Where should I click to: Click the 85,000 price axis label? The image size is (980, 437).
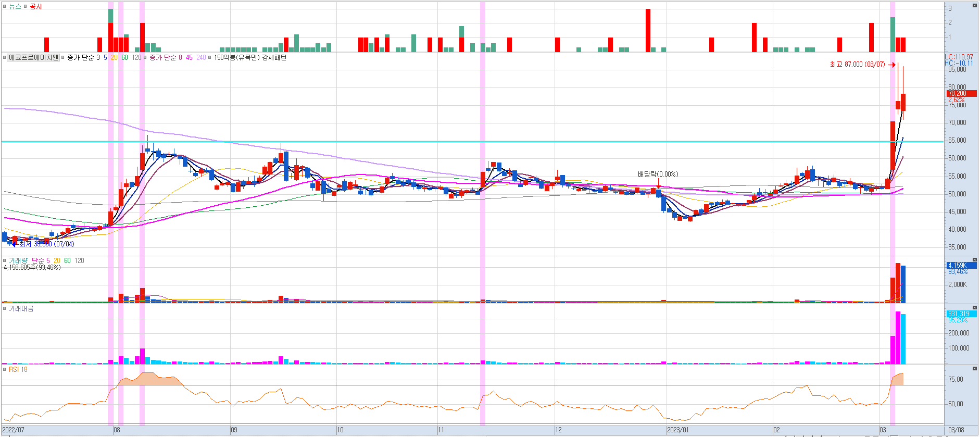(957, 69)
